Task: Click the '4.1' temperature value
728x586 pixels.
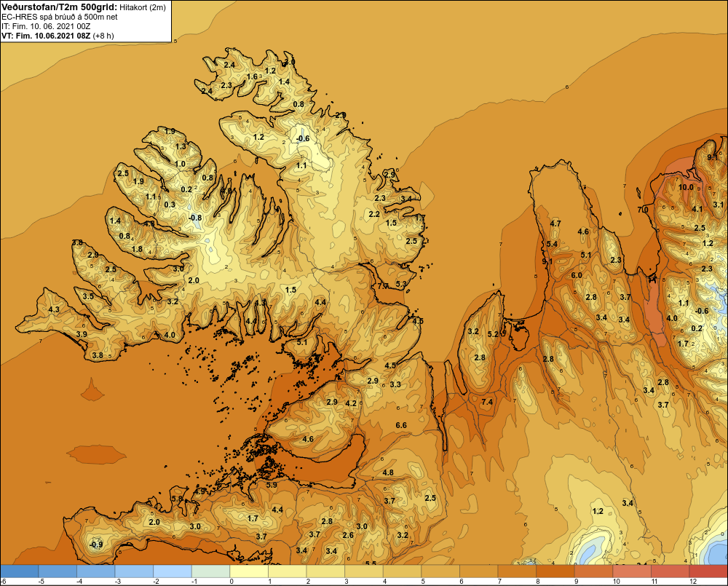Action: click(x=697, y=209)
